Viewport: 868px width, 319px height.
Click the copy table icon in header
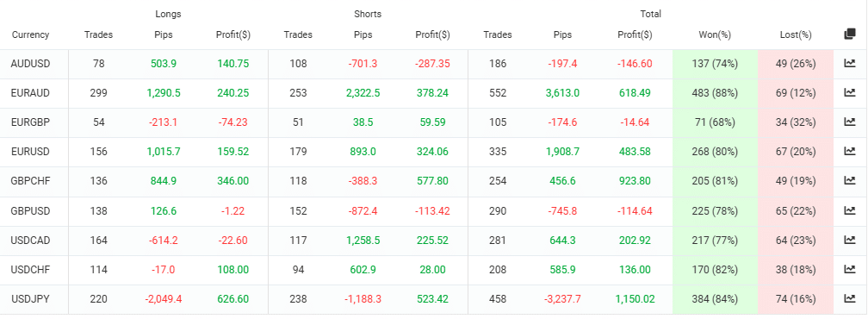coord(850,34)
